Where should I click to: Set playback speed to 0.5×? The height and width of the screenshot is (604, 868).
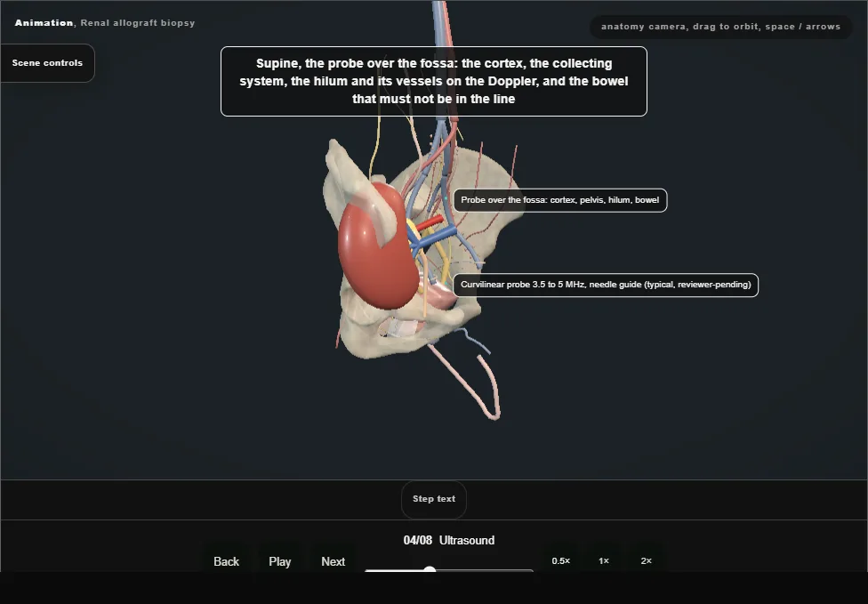click(x=561, y=560)
